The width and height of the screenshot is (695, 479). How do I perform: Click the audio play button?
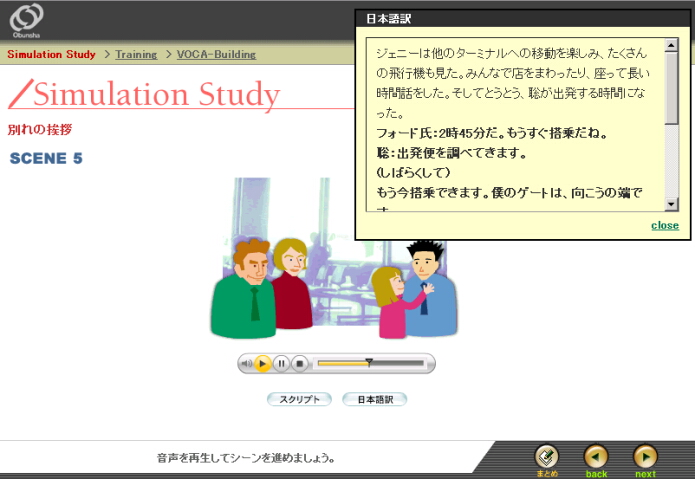262,364
